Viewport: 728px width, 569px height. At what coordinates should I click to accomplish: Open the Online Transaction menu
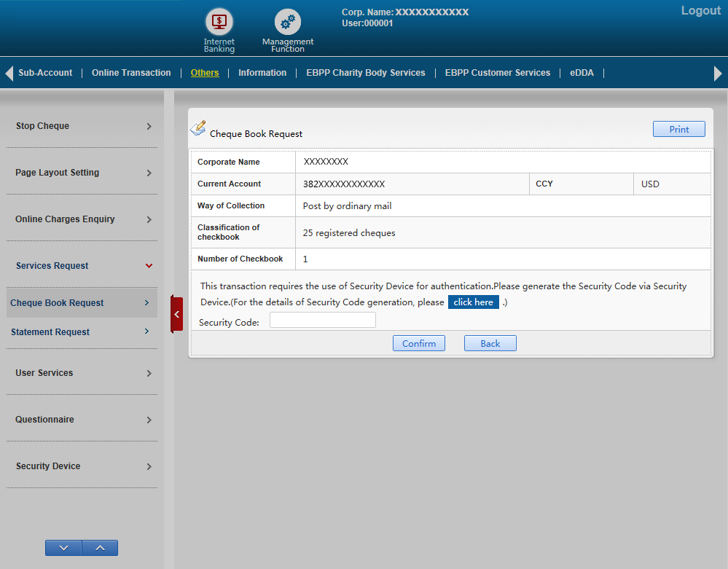click(x=131, y=73)
